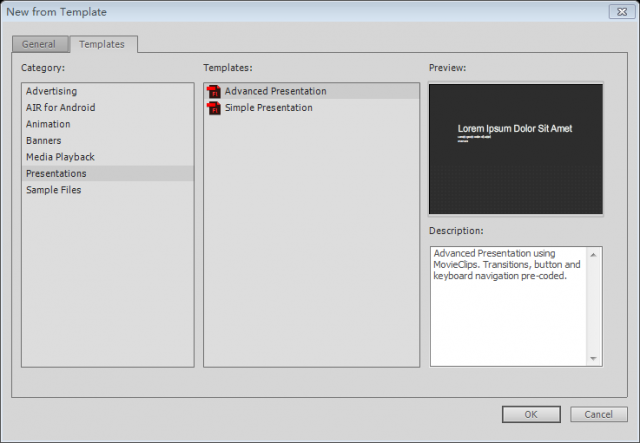Click the template preview thumbnail

(516, 149)
